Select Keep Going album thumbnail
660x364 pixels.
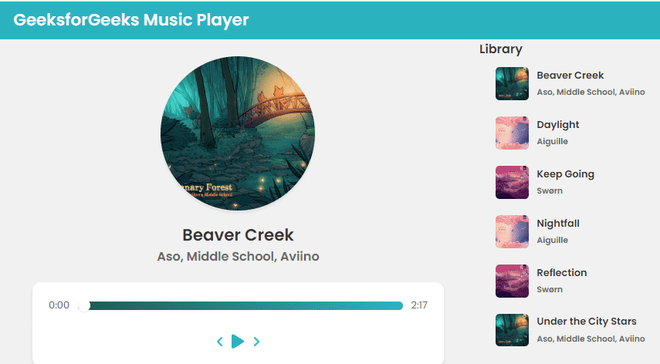(512, 182)
